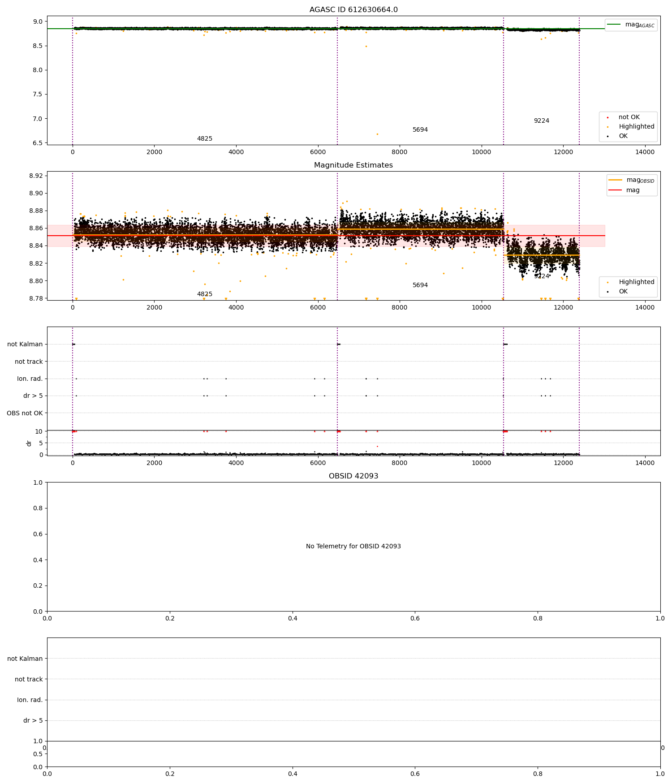Click the '8.90' y-axis tick label
The width and height of the screenshot is (672, 784).
(x=36, y=194)
